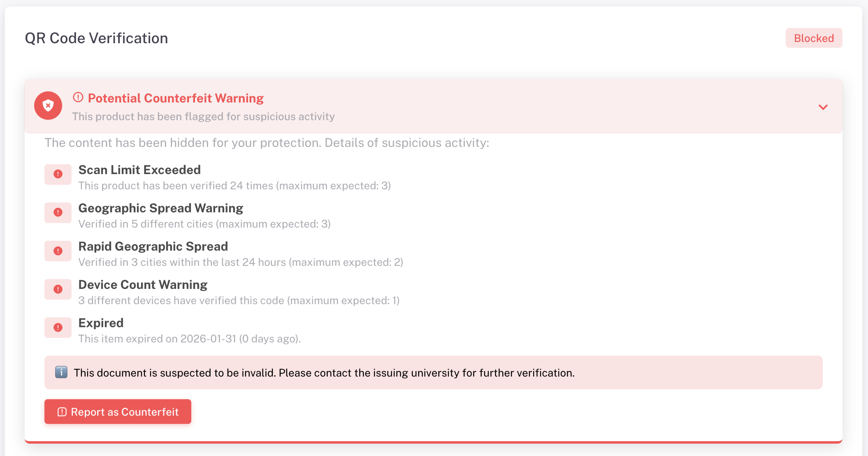Click the alert circle beside Potential Counterfeit Warning
This screenshot has width=868, height=456.
(78, 98)
